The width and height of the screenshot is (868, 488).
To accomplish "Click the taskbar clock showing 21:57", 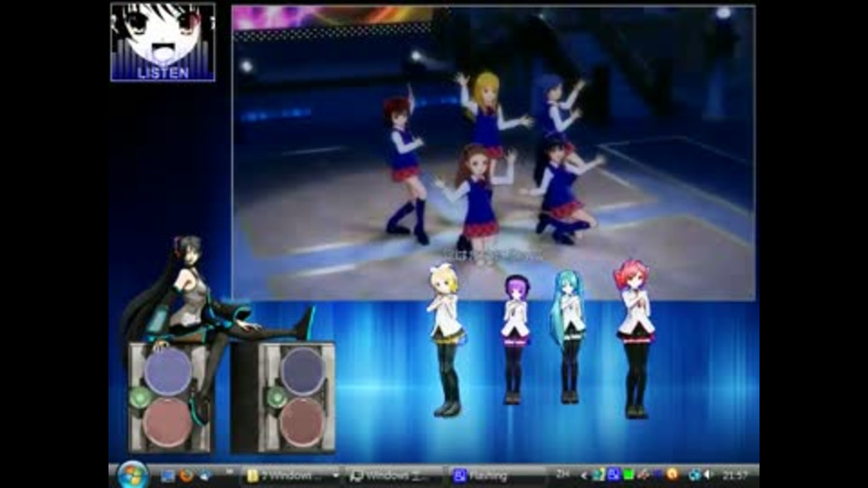I will [735, 475].
